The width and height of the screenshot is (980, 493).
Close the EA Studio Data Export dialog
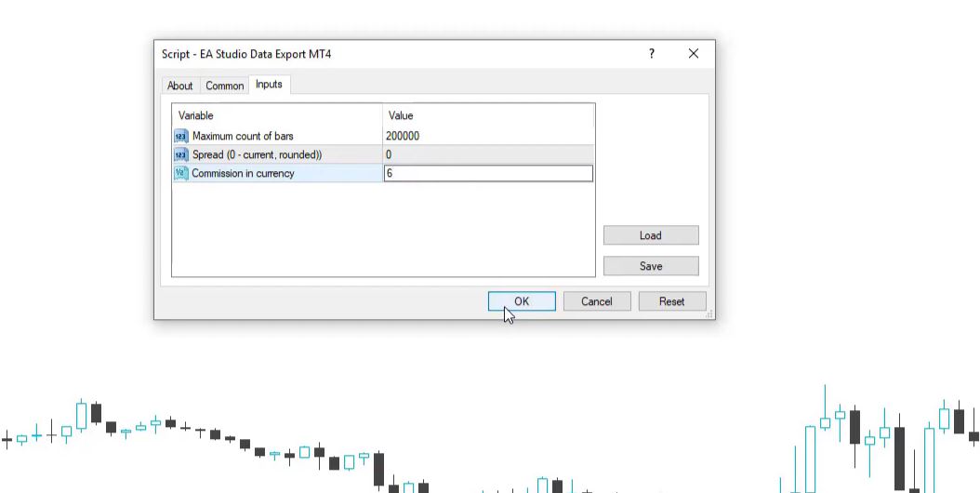tap(694, 54)
